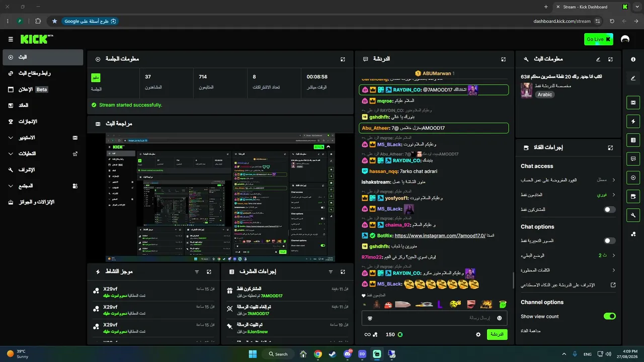
Task: Open الإشراف in the sidebar
Action: (x=43, y=169)
